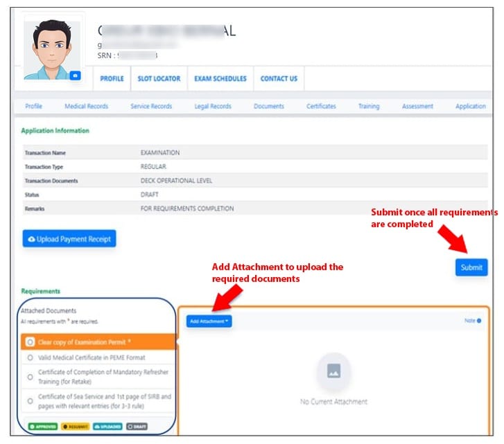Image resolution: width=504 pixels, height=444 pixels.
Task: Click the Upload Payment Receipt button
Action: pyautogui.click(x=69, y=239)
